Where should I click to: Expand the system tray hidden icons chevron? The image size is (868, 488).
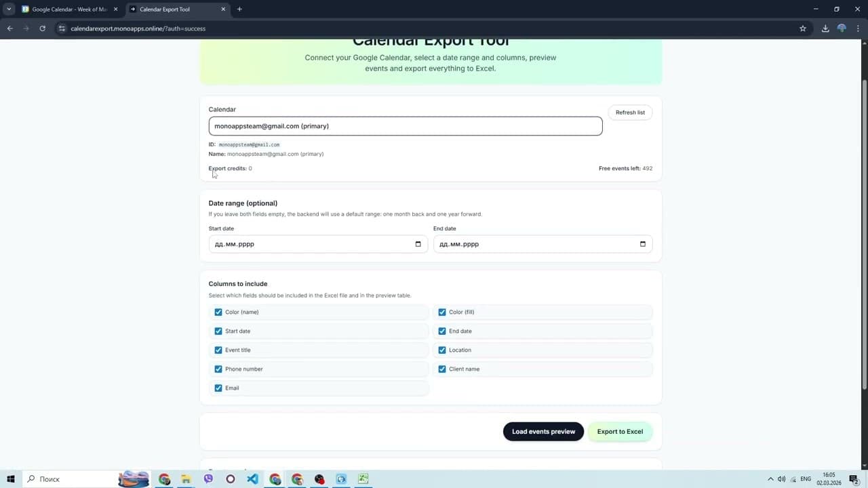[771, 479]
